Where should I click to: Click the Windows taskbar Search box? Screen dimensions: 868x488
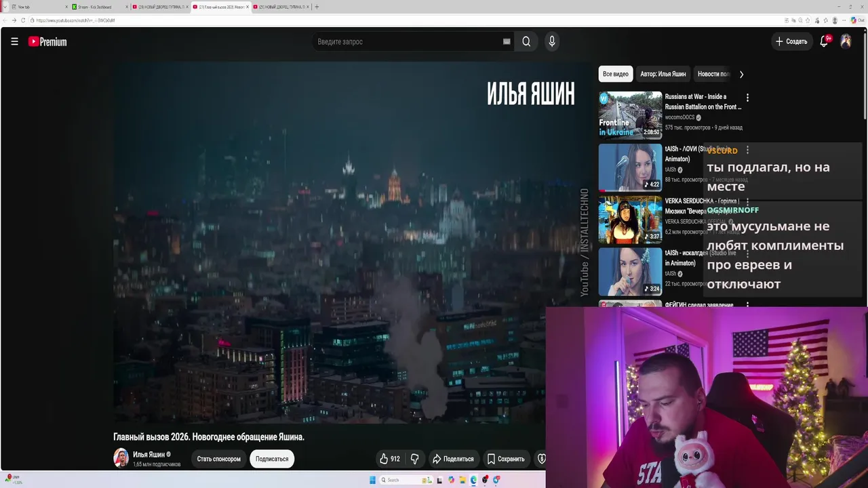tap(406, 480)
